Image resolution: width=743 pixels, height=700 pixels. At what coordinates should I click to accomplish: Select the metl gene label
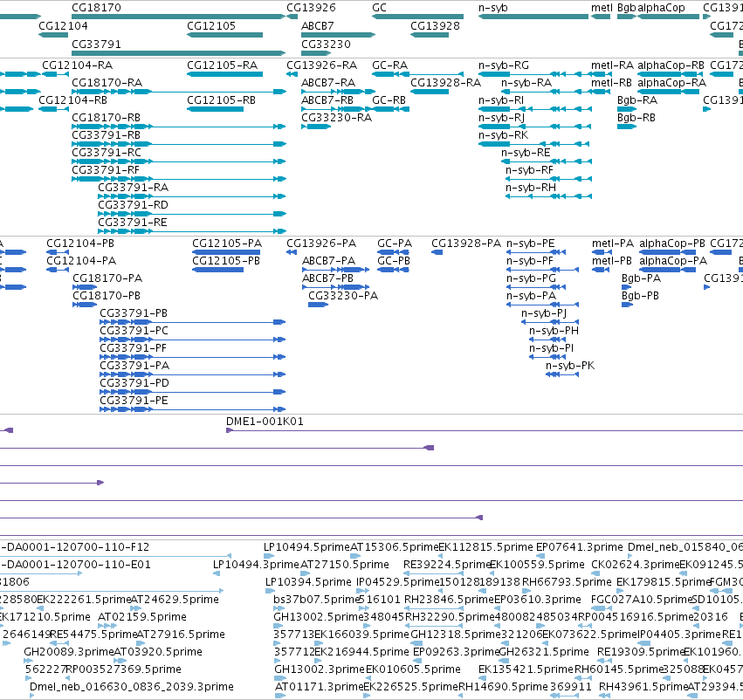(x=602, y=8)
